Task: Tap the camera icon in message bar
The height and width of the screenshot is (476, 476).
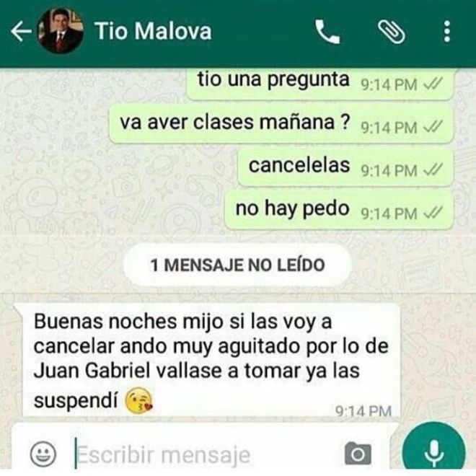Action: (358, 453)
